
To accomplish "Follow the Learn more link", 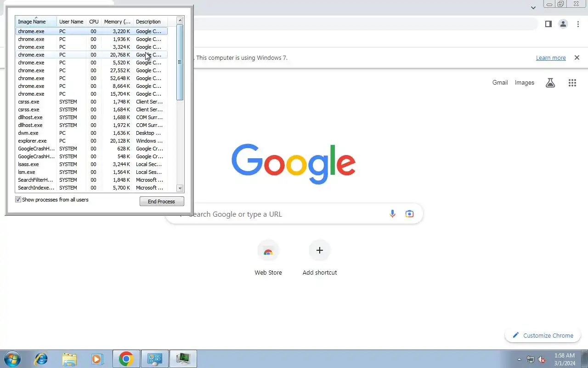I will (x=551, y=57).
